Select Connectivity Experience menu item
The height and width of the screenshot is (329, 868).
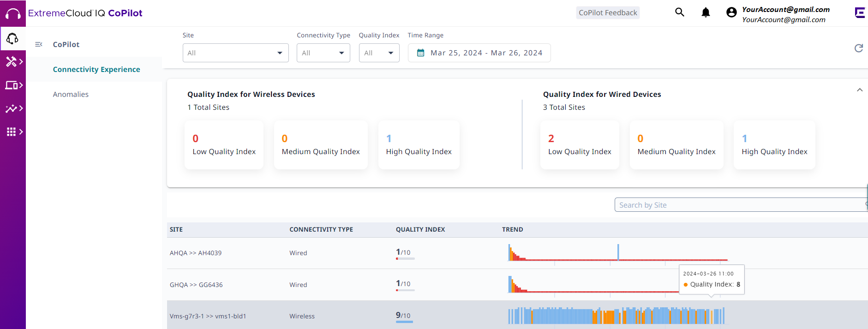coord(96,69)
